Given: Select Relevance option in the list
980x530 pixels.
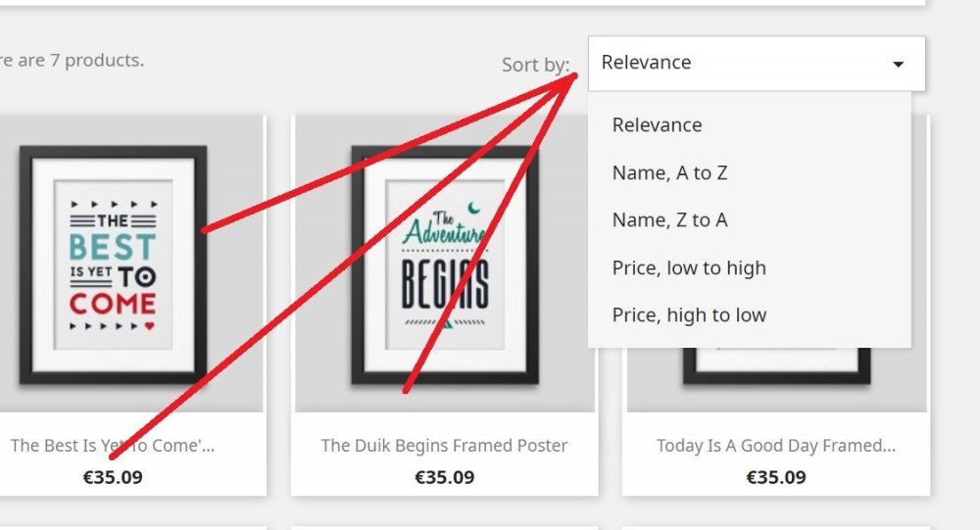Looking at the screenshot, I should point(657,125).
